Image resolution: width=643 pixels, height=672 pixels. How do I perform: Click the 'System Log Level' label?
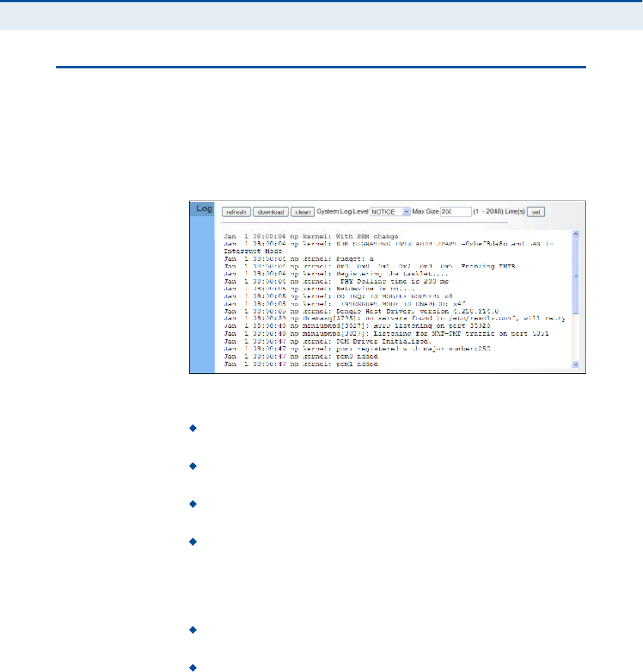pos(342,212)
